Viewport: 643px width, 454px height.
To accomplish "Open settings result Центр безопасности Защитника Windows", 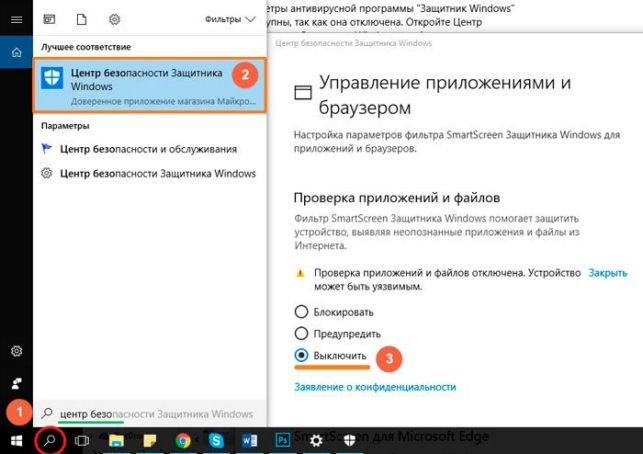I will pyautogui.click(x=150, y=173).
